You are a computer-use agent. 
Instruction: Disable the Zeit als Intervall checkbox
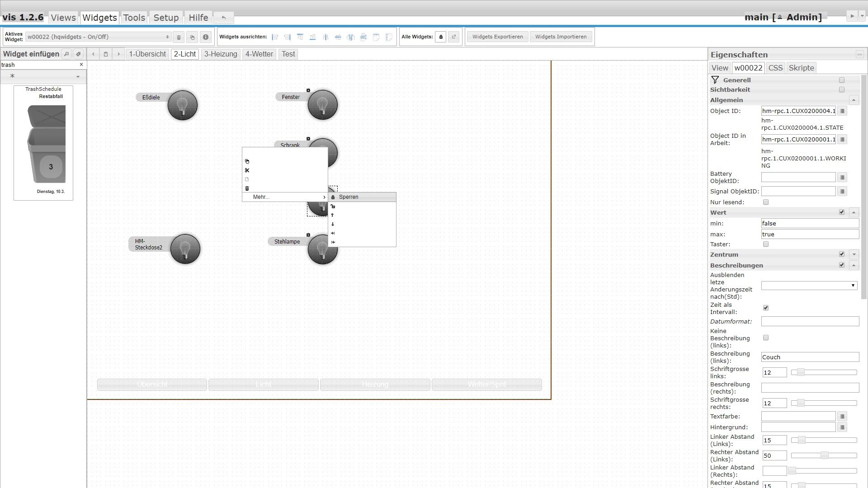pos(766,308)
